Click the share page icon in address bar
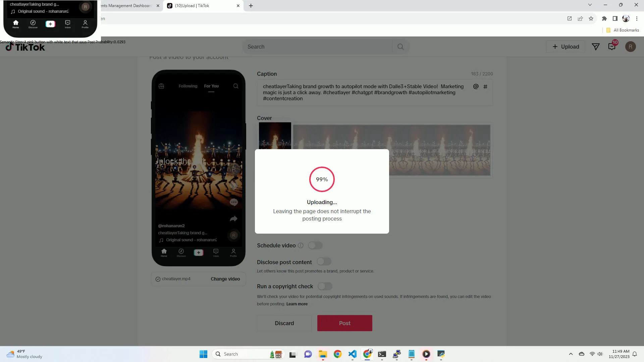 [x=580, y=18]
